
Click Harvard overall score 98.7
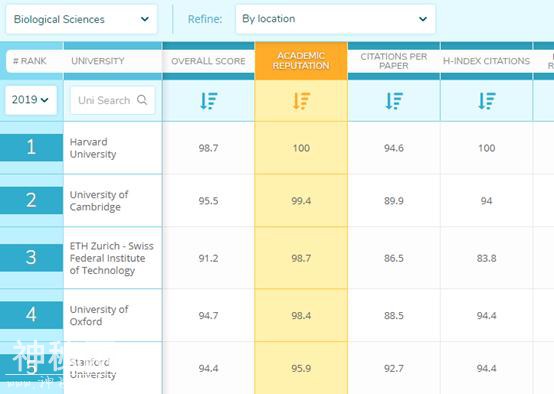click(x=208, y=148)
